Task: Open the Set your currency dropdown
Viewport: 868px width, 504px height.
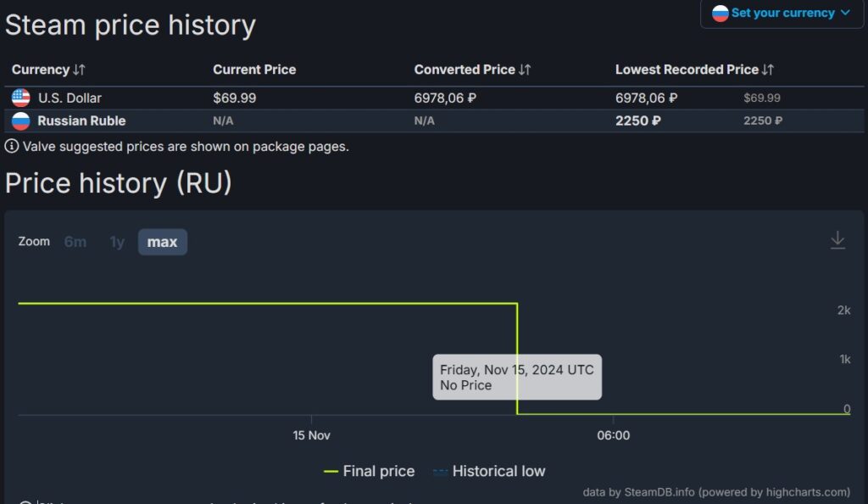Action: click(782, 14)
